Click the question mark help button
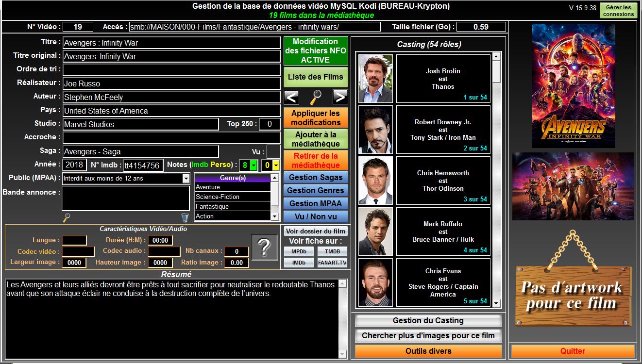This screenshot has width=642, height=364. pyautogui.click(x=264, y=247)
